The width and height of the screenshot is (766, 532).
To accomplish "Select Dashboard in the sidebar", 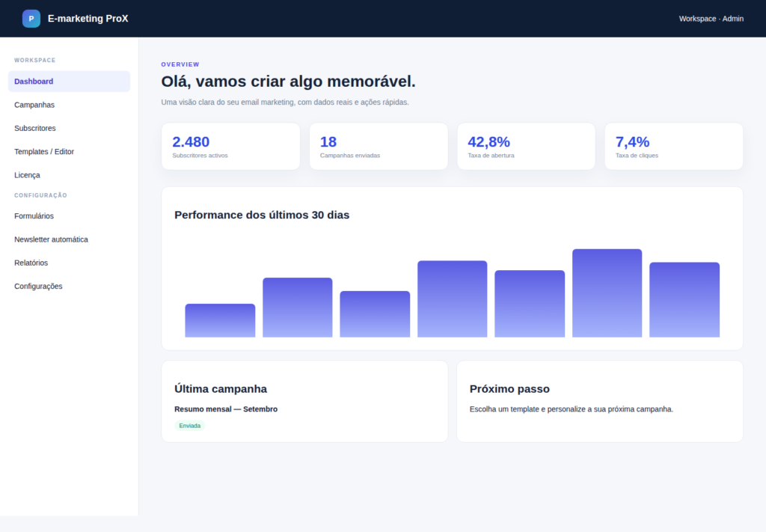I will 69,81.
